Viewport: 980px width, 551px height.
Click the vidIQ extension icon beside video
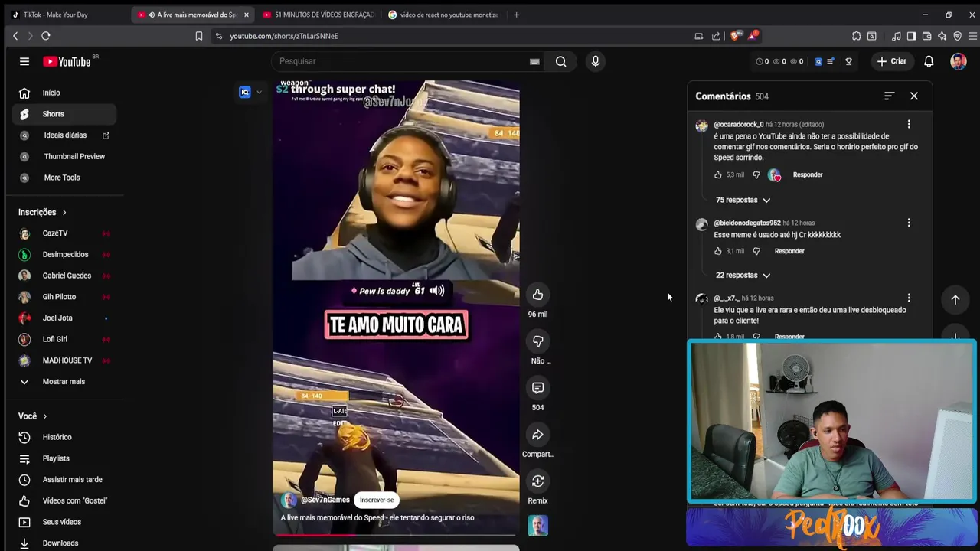point(245,92)
